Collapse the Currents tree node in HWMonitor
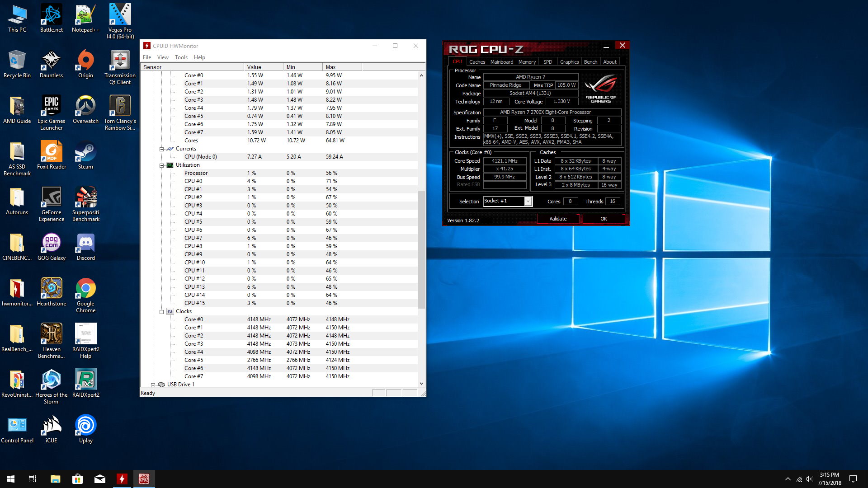The image size is (868, 488). (x=161, y=149)
